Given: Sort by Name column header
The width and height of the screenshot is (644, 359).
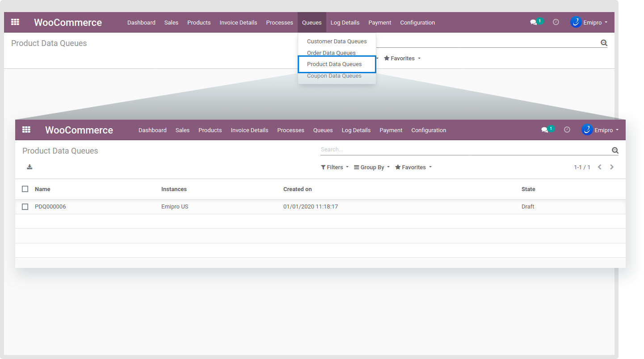Looking at the screenshot, I should [42, 189].
